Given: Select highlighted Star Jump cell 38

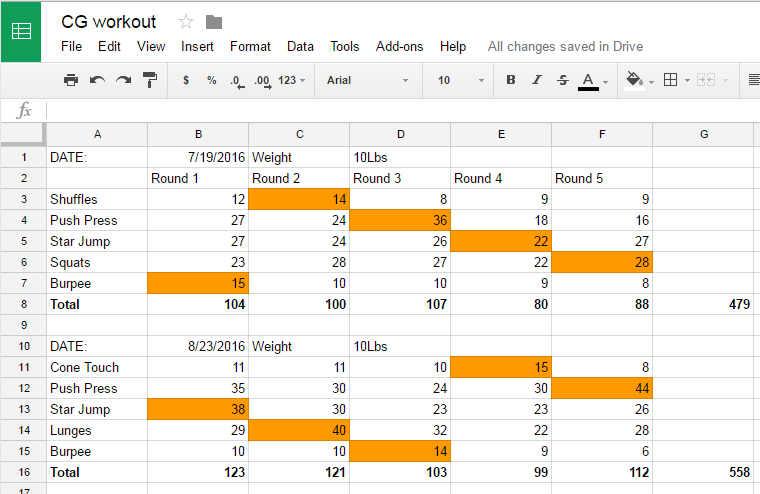Looking at the screenshot, I should click(x=198, y=409).
